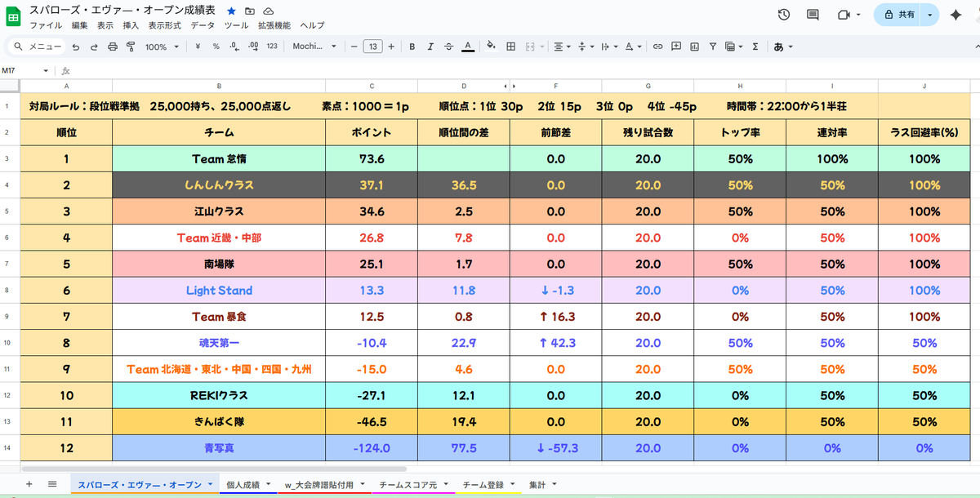Select the paint format tool
Screen dimensions: 980x498
[131, 47]
